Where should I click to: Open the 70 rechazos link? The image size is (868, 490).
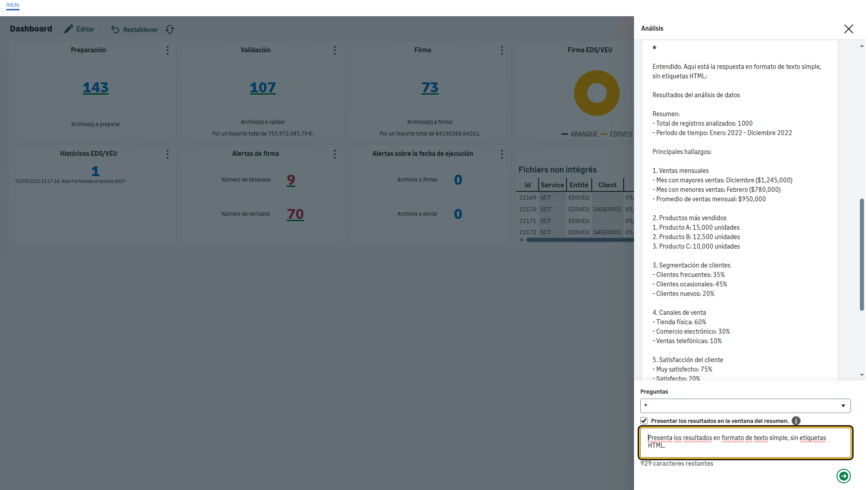tap(295, 214)
